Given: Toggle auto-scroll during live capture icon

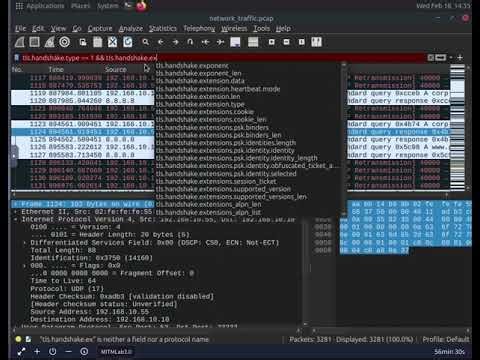Looking at the screenshot, I should click(x=235, y=42).
